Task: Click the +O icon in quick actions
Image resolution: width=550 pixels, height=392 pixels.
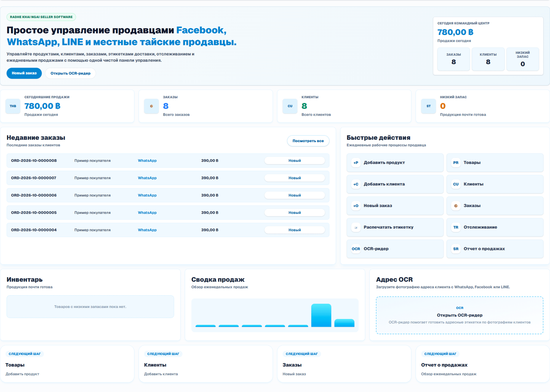Action: tap(356, 206)
